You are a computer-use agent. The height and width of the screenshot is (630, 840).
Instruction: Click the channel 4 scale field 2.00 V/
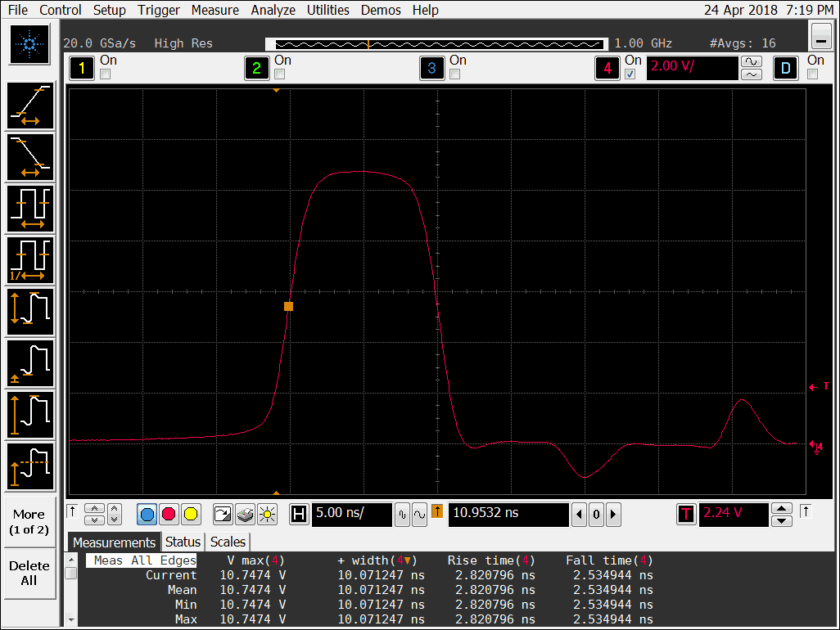(692, 68)
